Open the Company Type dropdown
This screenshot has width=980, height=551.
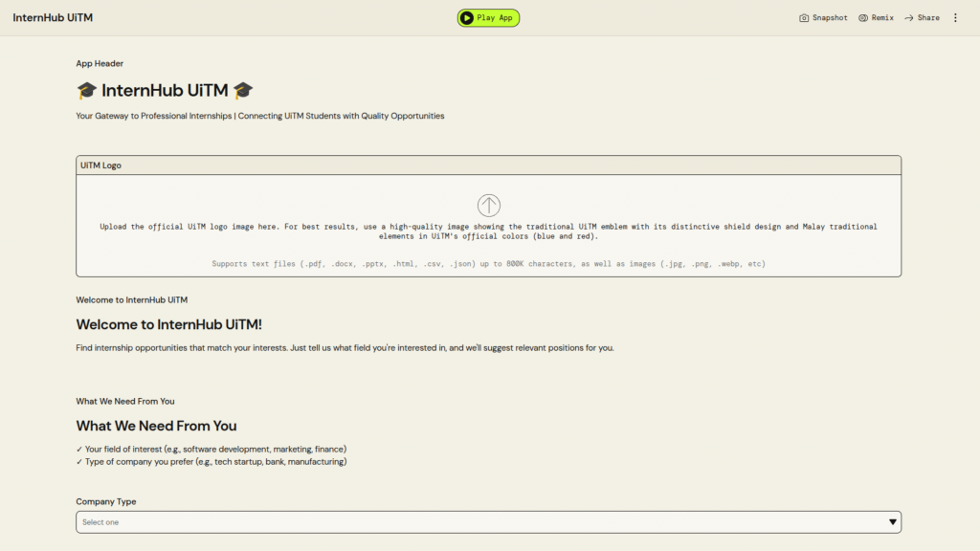click(x=488, y=522)
